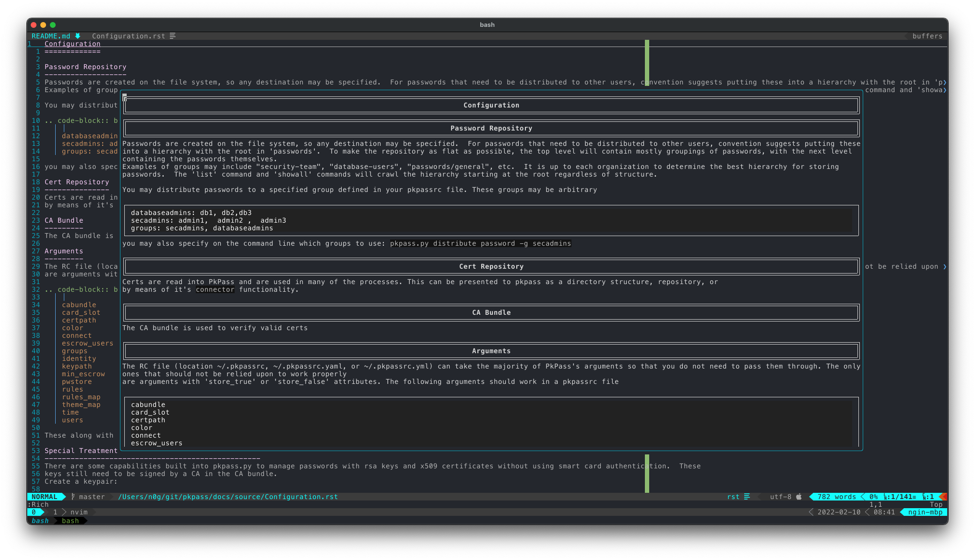975x560 pixels.
Task: Click the git branch icon before master
Action: click(x=73, y=497)
